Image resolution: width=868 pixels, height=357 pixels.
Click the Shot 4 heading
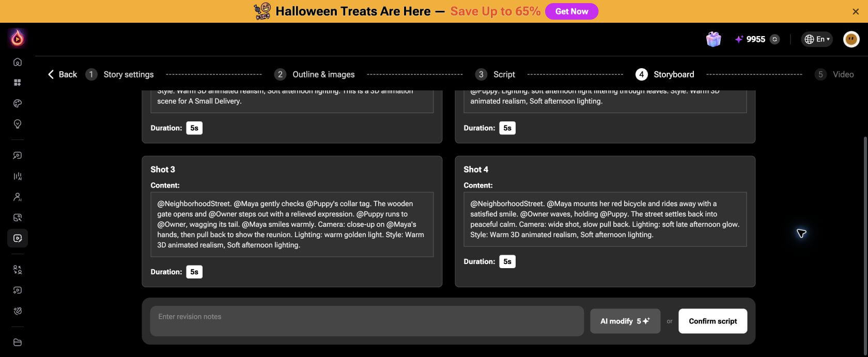[476, 169]
